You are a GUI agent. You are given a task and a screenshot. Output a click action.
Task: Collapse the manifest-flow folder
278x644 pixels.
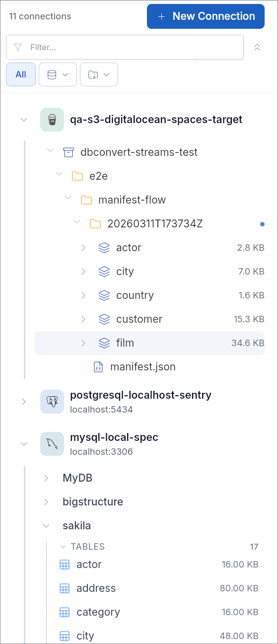point(68,198)
